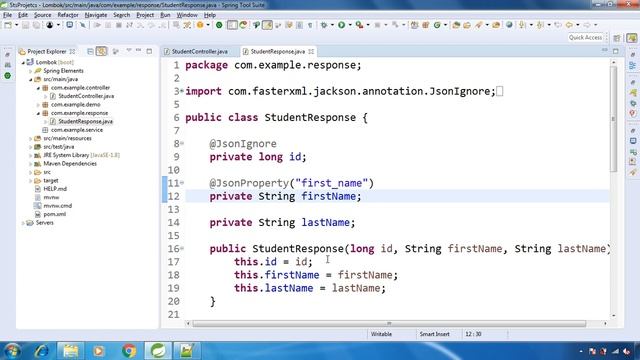The image size is (640, 360).
Task: Close the StudentResponse.java editor tab
Action: pos(311,51)
